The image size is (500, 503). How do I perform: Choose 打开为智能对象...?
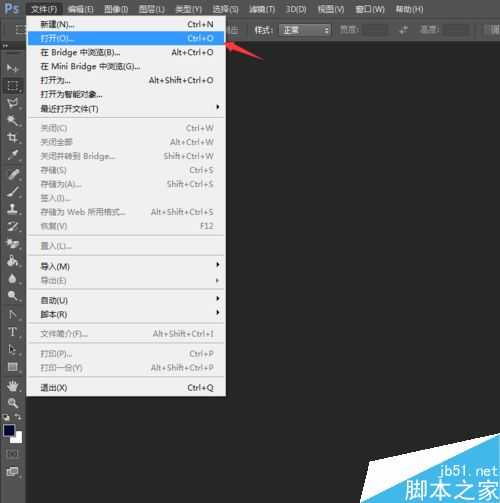126,94
